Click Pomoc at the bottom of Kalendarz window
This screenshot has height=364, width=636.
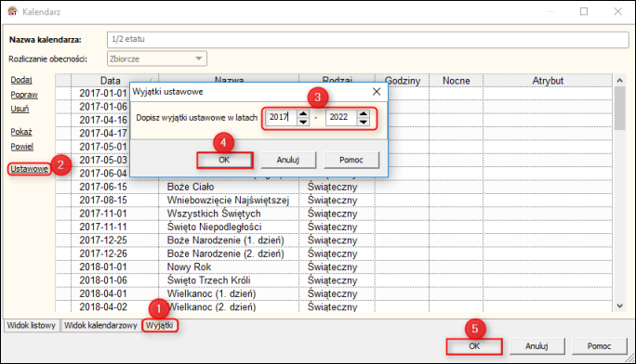(x=599, y=346)
